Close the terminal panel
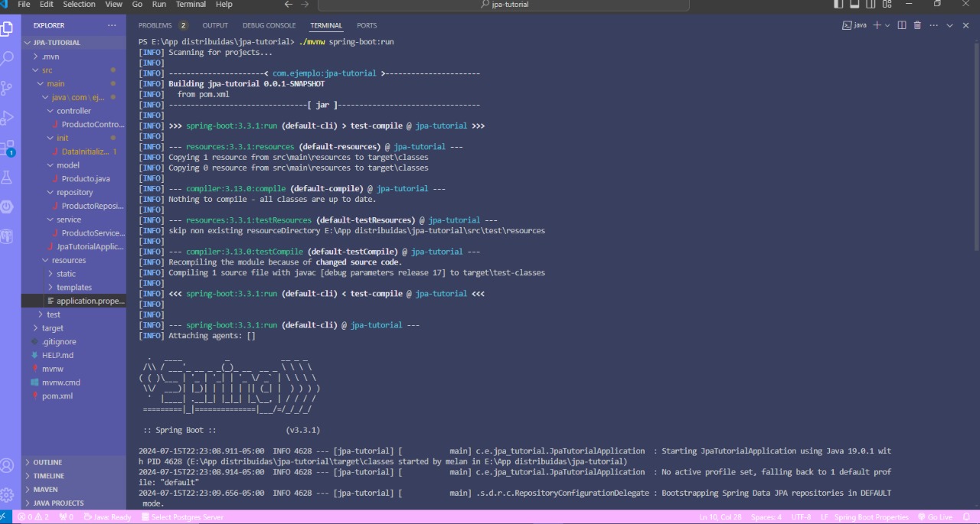This screenshot has width=980, height=524. [x=965, y=25]
